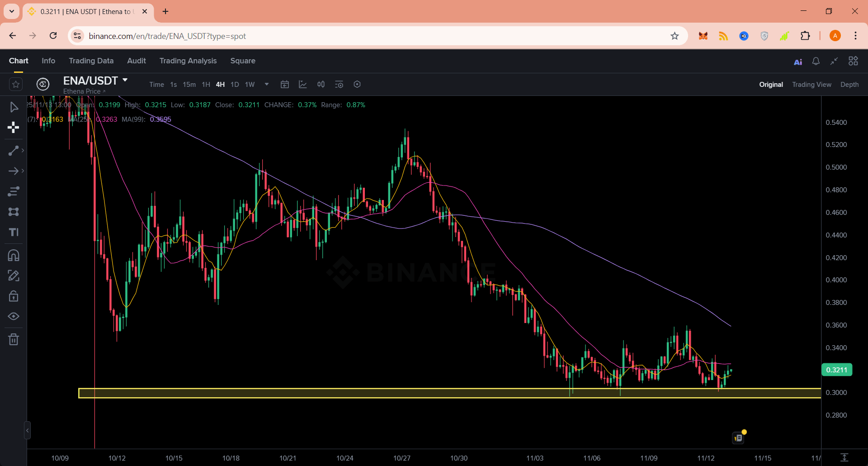Viewport: 868px width, 466px height.
Task: Open the Trading Analysis tab
Action: 188,61
